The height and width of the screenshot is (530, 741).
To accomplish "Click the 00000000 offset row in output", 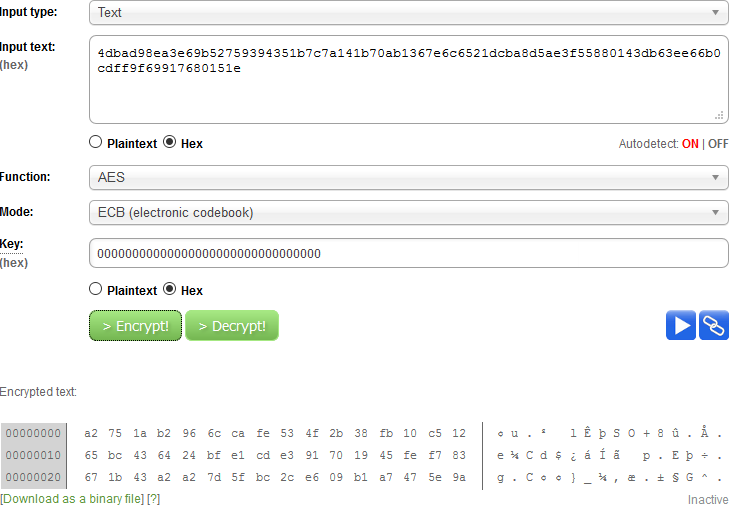I will point(34,433).
